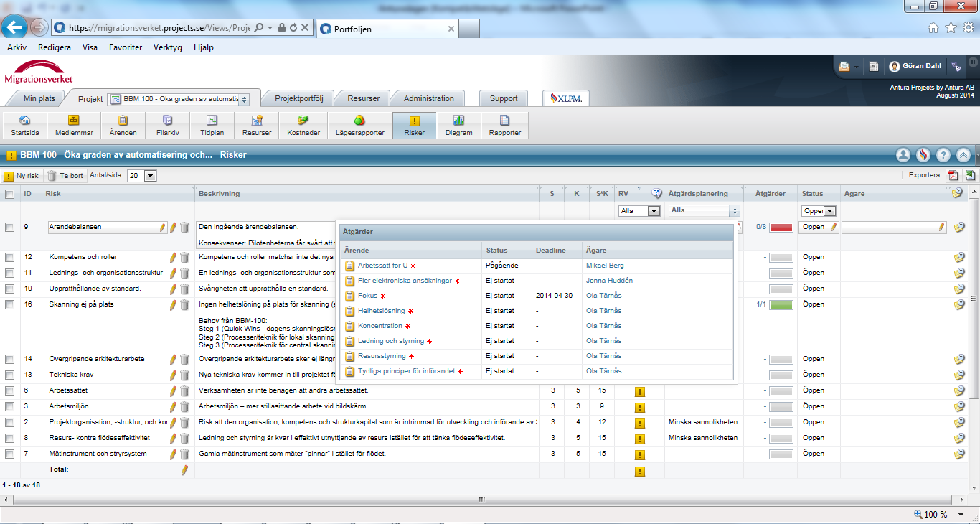
Task: Click the Ta bort button
Action: click(65, 175)
